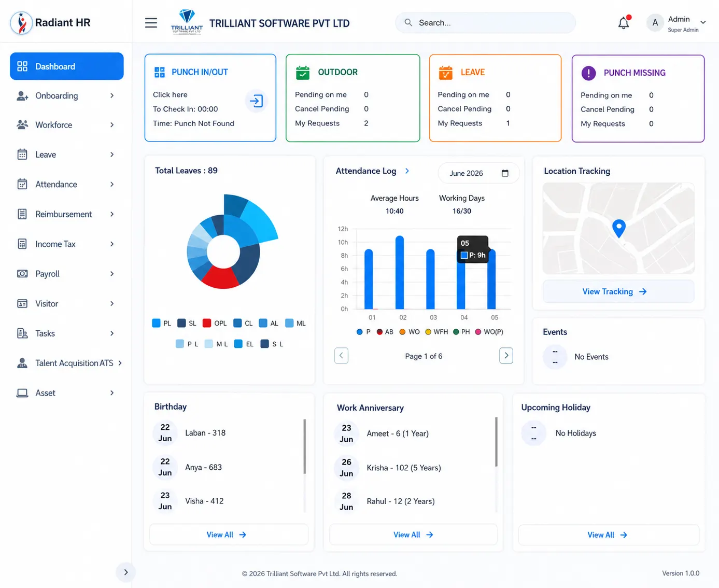
Task: Expand the Asset submenu chevron
Action: click(x=112, y=393)
